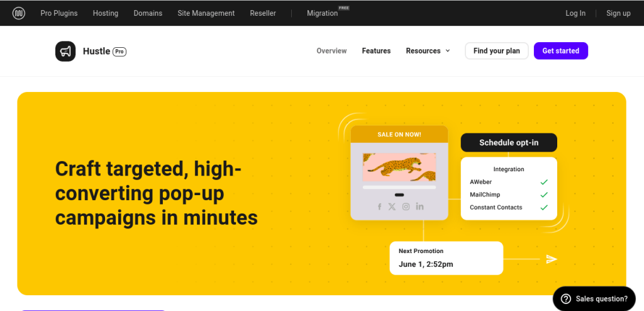Click the Facebook icon in popup preview
This screenshot has height=311, width=644.
[x=379, y=206]
